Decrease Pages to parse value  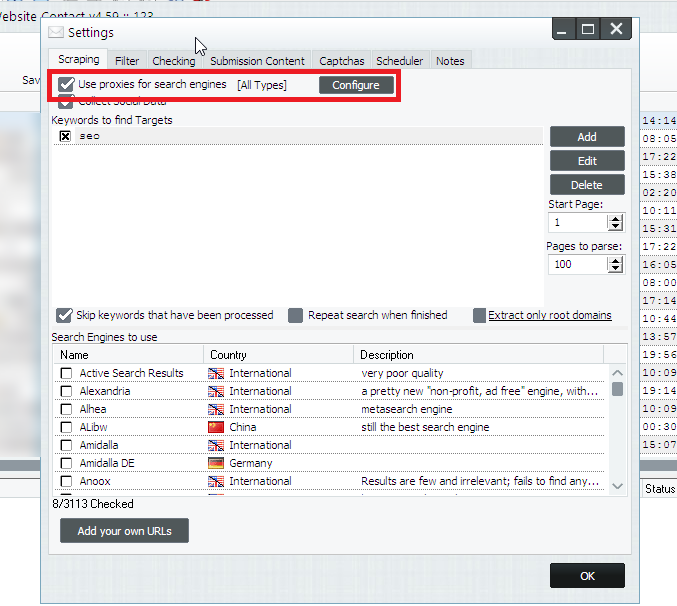[615, 268]
